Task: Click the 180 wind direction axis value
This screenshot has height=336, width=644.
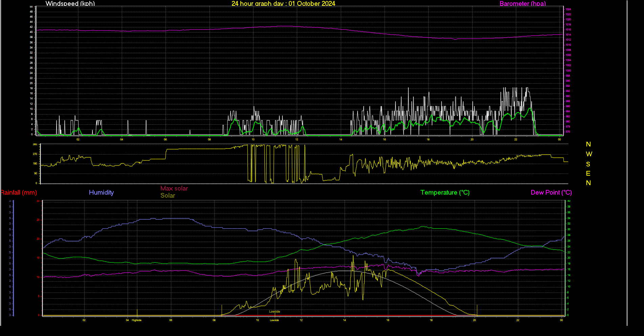Action: [x=35, y=164]
